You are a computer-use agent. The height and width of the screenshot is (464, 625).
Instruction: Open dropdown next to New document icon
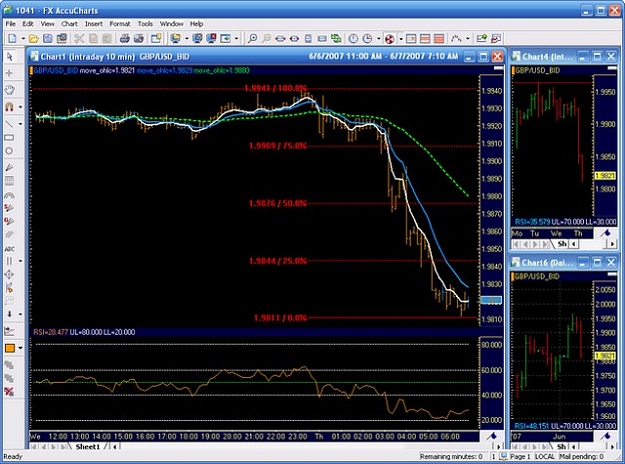click(23, 39)
